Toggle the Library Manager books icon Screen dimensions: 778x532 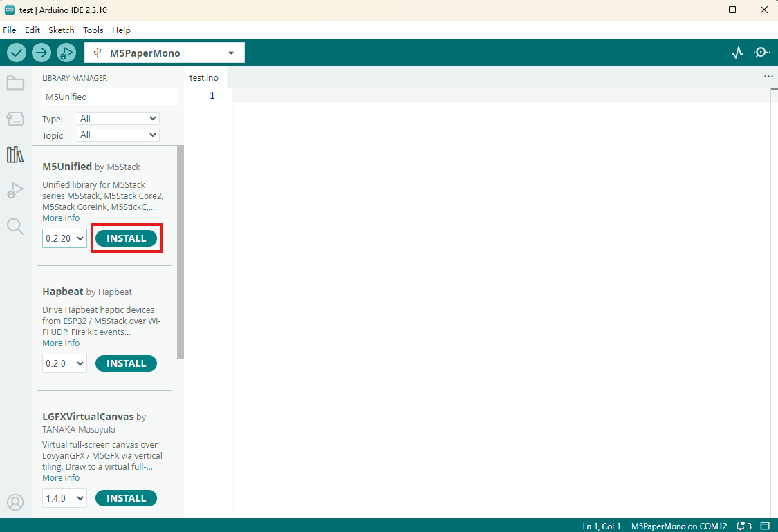[15, 155]
